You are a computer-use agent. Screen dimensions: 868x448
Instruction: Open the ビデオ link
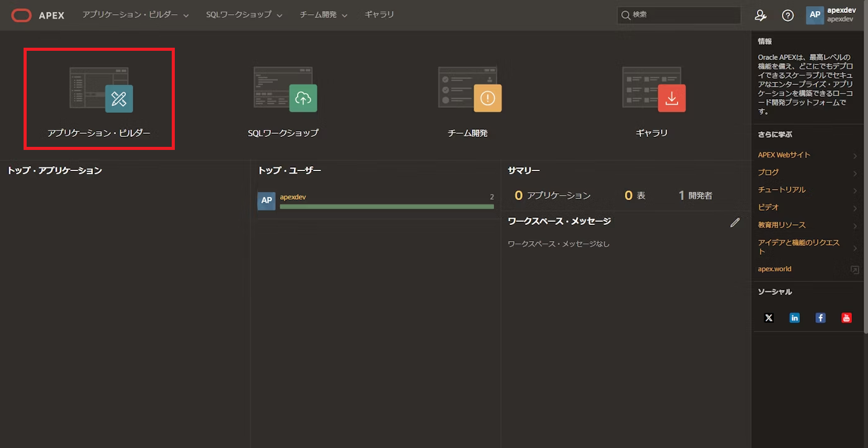coord(768,207)
